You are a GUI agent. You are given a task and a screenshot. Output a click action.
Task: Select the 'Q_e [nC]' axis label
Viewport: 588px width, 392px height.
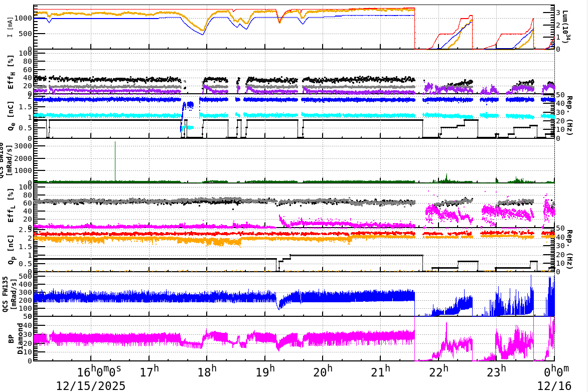[x=11, y=116]
